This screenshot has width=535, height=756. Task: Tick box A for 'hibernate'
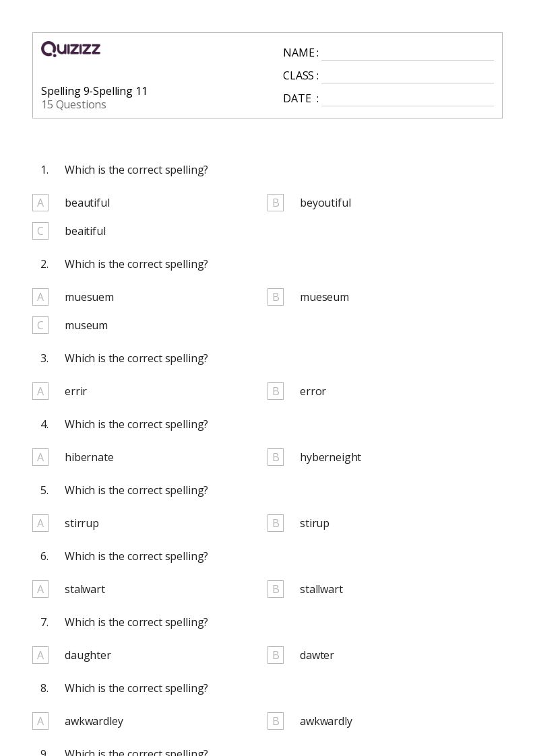[x=40, y=457]
